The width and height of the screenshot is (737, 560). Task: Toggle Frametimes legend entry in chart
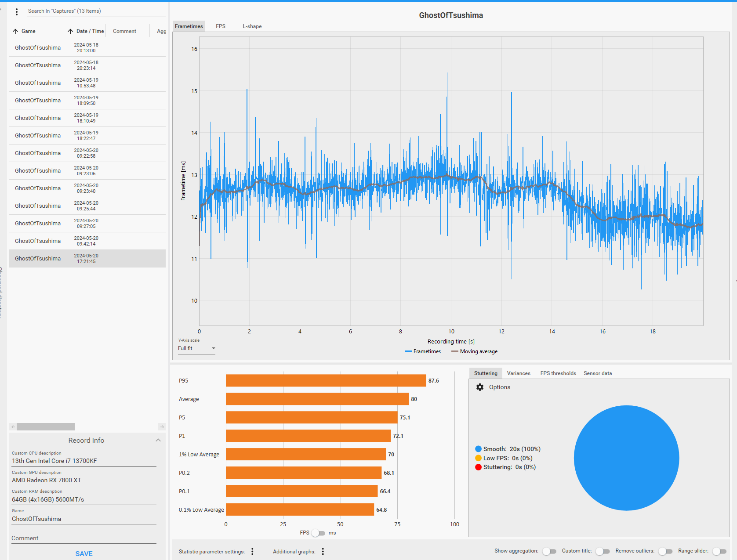423,351
